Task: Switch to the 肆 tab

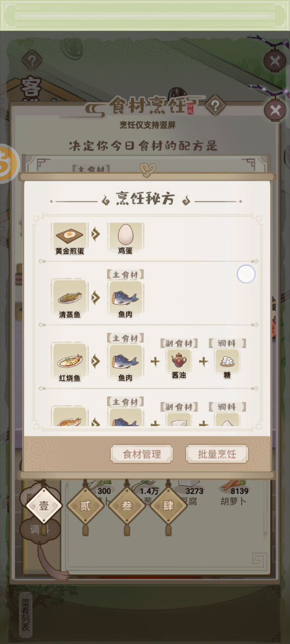Action: 168,506
